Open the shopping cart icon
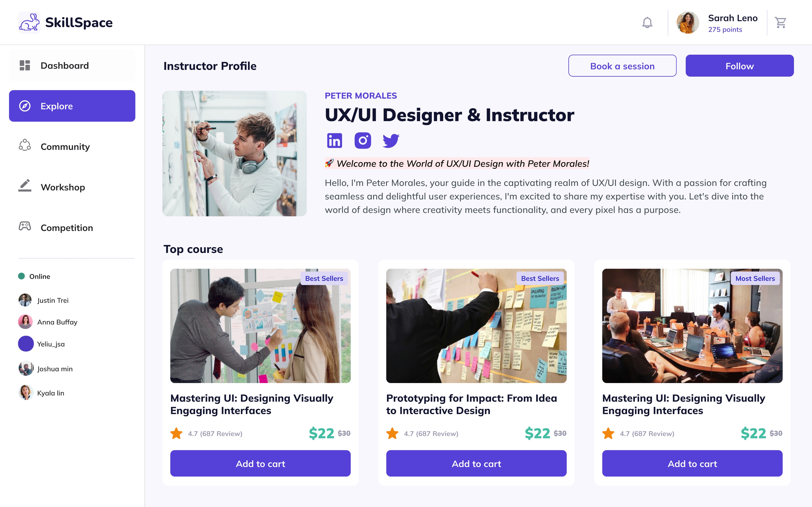 point(780,22)
